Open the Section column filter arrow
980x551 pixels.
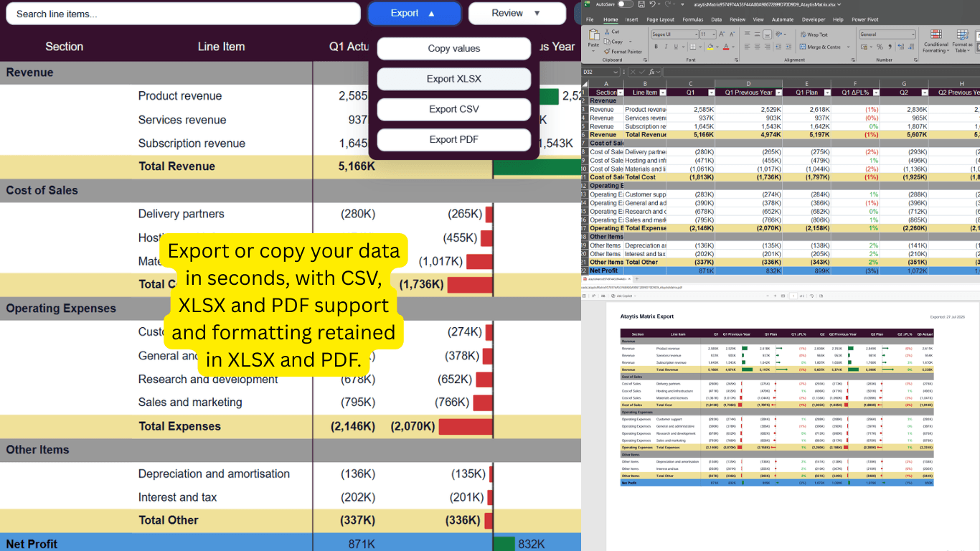[621, 93]
